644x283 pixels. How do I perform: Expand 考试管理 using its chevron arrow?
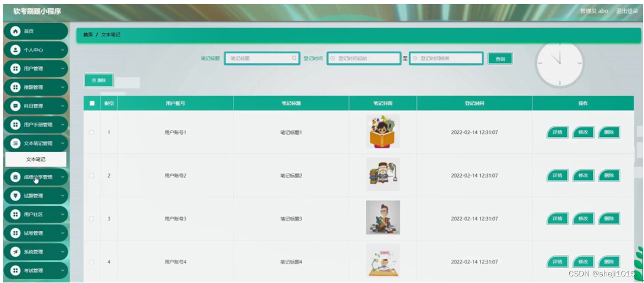pyautogui.click(x=63, y=270)
